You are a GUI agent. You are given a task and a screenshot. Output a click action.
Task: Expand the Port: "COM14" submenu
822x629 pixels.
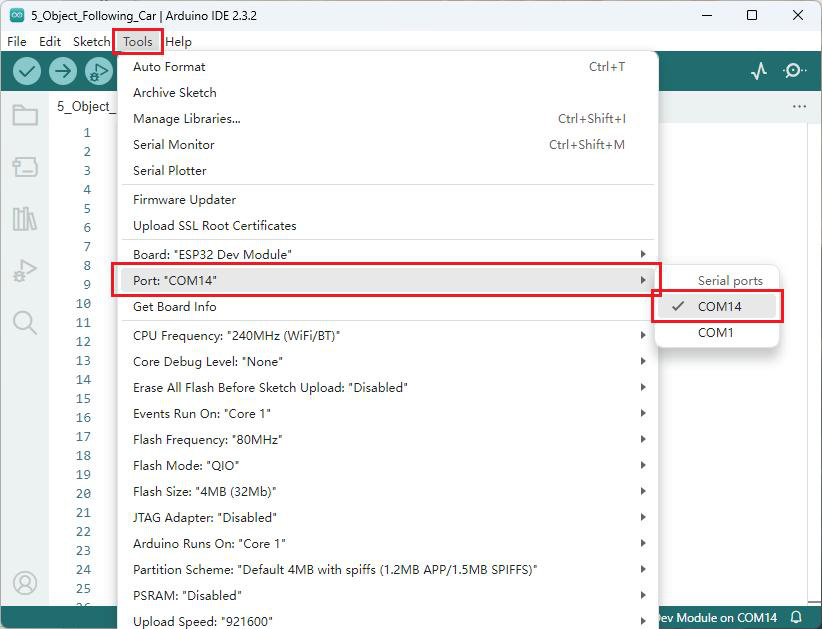[x=387, y=280]
